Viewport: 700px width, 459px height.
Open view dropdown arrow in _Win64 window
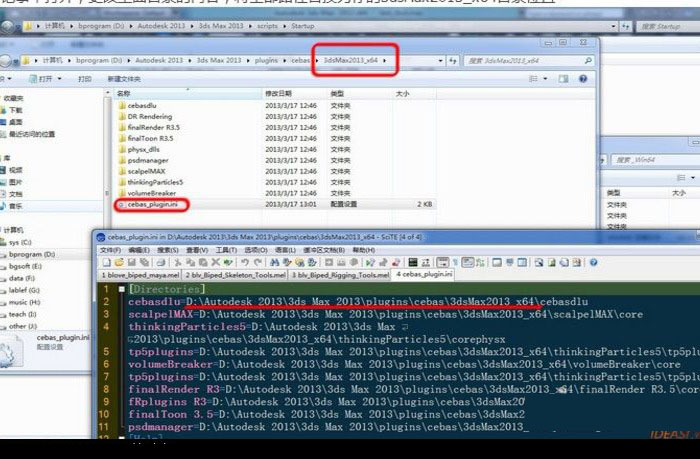pos(693,178)
